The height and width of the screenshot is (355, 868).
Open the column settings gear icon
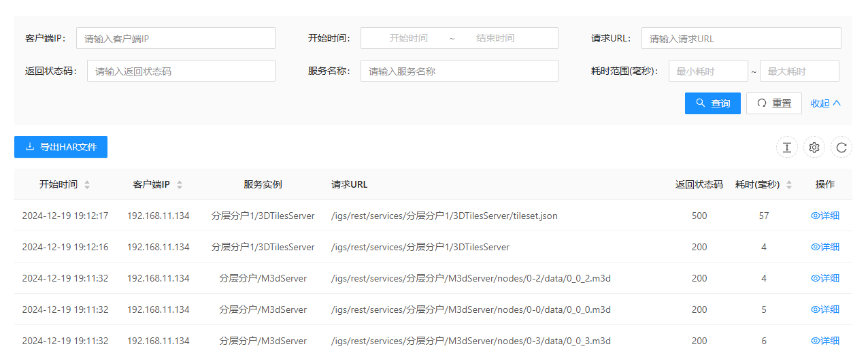[814, 147]
